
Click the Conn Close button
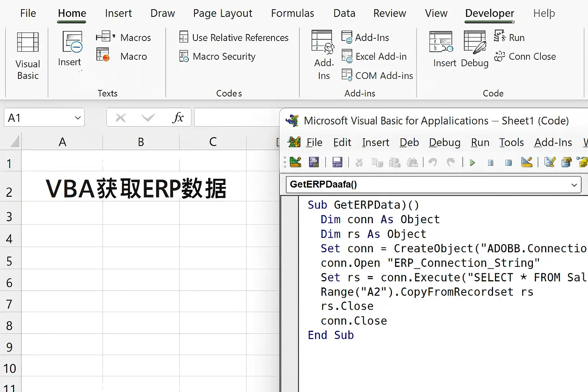pos(525,57)
